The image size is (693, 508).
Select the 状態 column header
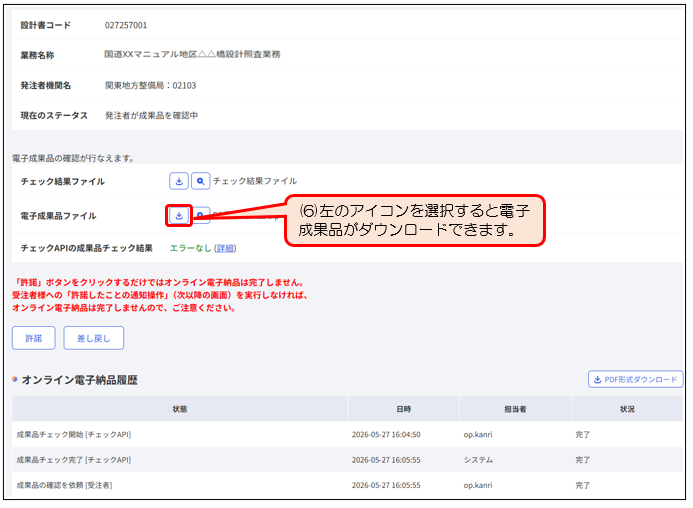pyautogui.click(x=180, y=409)
